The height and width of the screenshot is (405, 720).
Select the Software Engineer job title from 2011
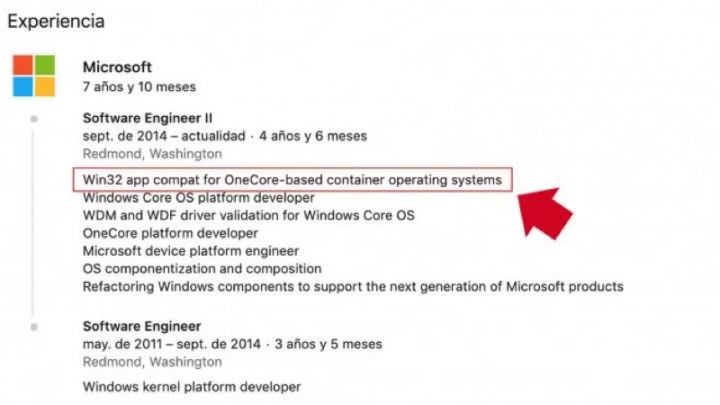(142, 326)
